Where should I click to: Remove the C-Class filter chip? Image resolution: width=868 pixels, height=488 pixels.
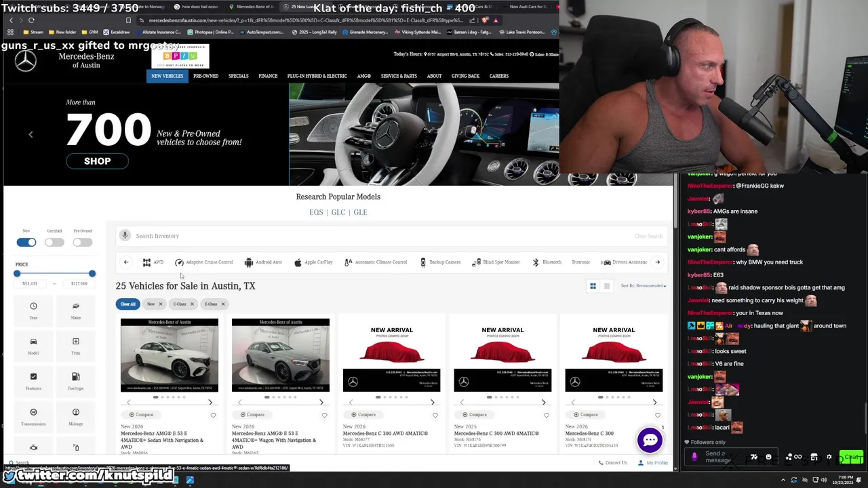pos(192,304)
